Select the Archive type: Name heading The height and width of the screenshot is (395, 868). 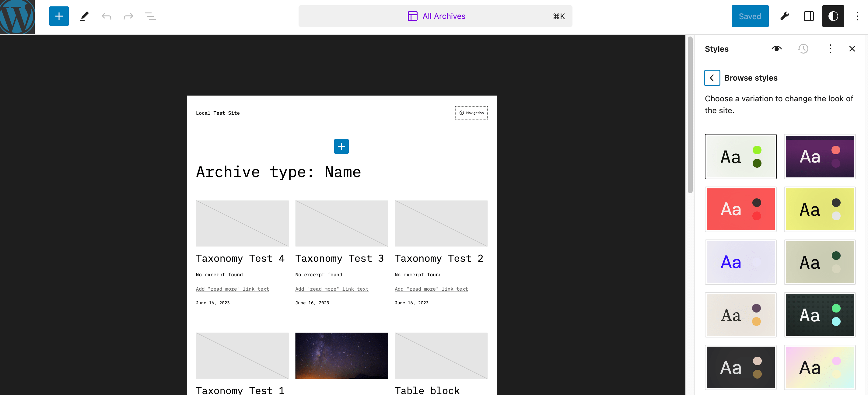tap(278, 172)
